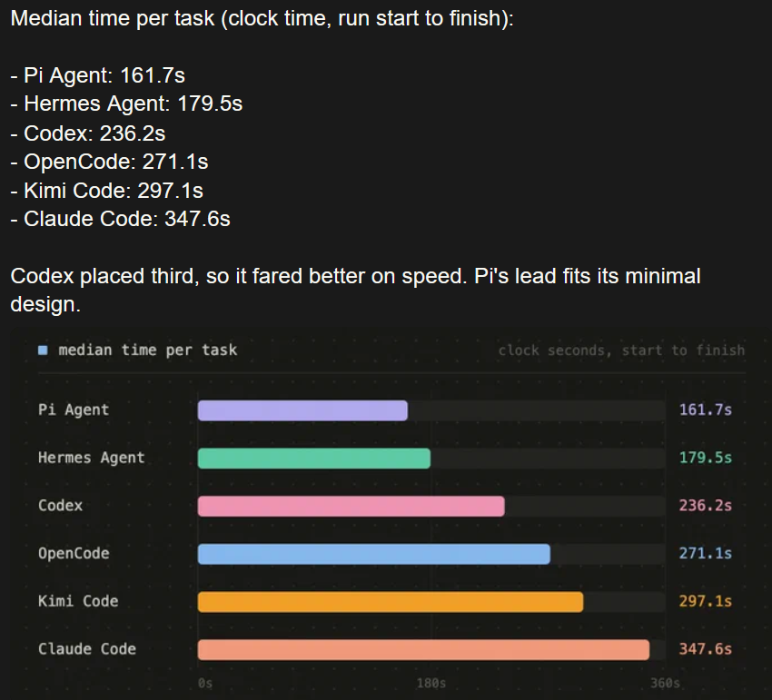772x700 pixels.
Task: Click the 180s axis tick label
Action: pos(431,684)
